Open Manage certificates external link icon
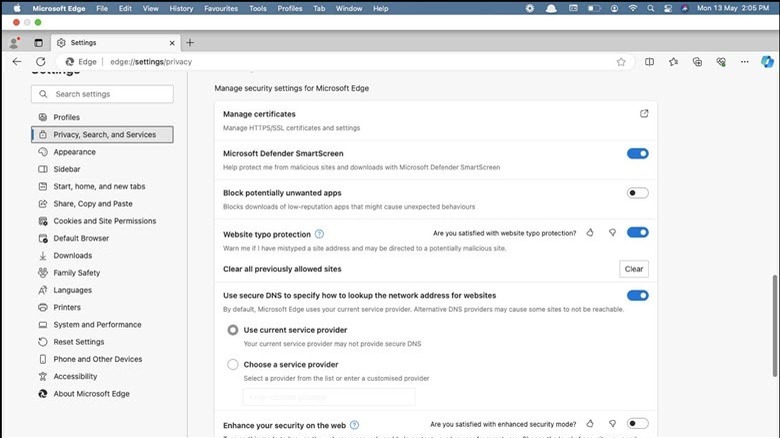The image size is (780, 438). [644, 114]
